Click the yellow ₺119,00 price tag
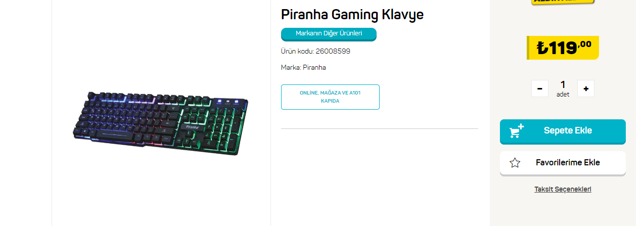The height and width of the screenshot is (226, 644). 563,48
